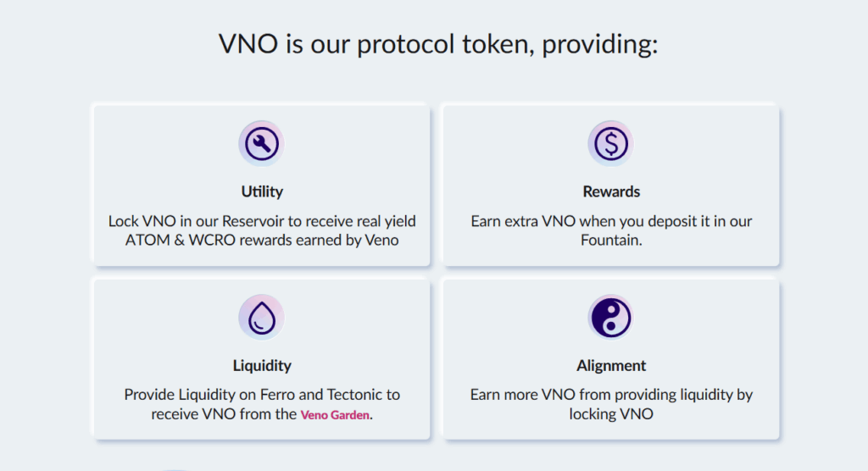Click the Liquidity card heading
Screen dimensions: 868x471
click(262, 366)
